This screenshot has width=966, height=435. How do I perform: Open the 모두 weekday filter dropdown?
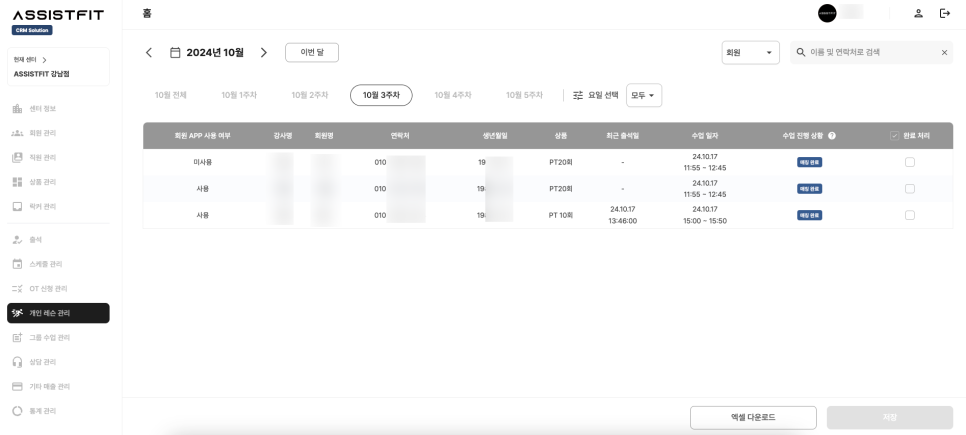click(x=644, y=95)
